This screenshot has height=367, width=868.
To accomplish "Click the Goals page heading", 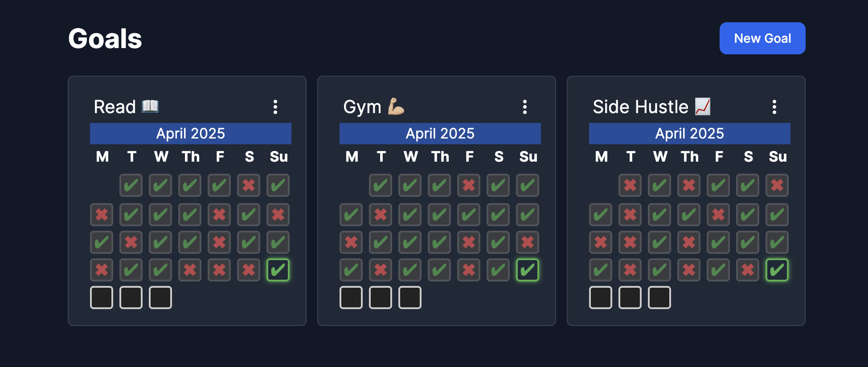I will pos(105,38).
